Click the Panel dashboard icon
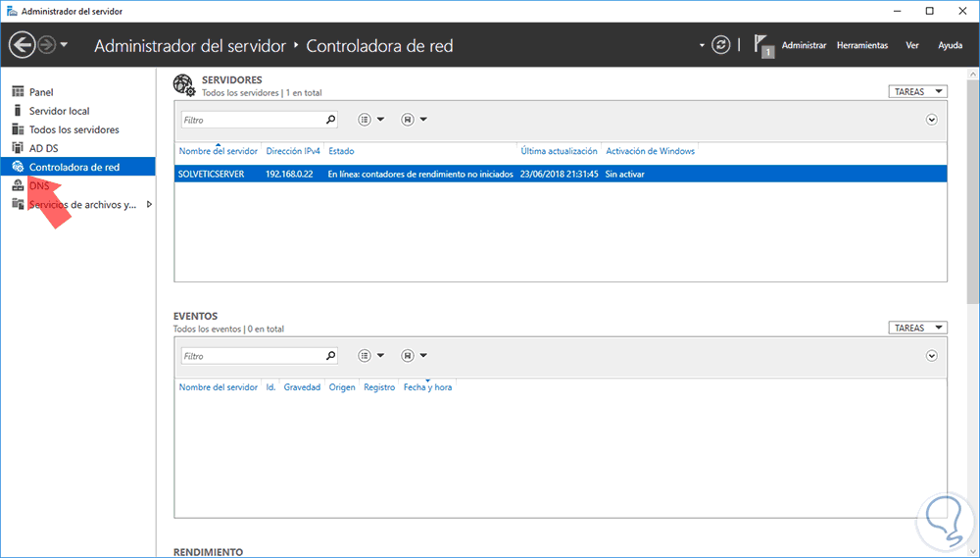Image resolution: width=980 pixels, height=558 pixels. coord(18,91)
